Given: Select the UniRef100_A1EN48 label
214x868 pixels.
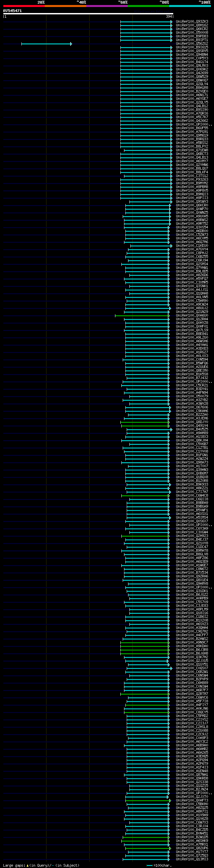Looking at the screenshot, I should [192, 771].
